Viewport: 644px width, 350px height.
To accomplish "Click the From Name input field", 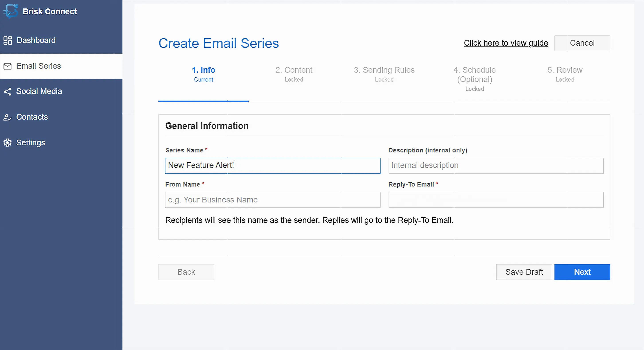I will [273, 200].
